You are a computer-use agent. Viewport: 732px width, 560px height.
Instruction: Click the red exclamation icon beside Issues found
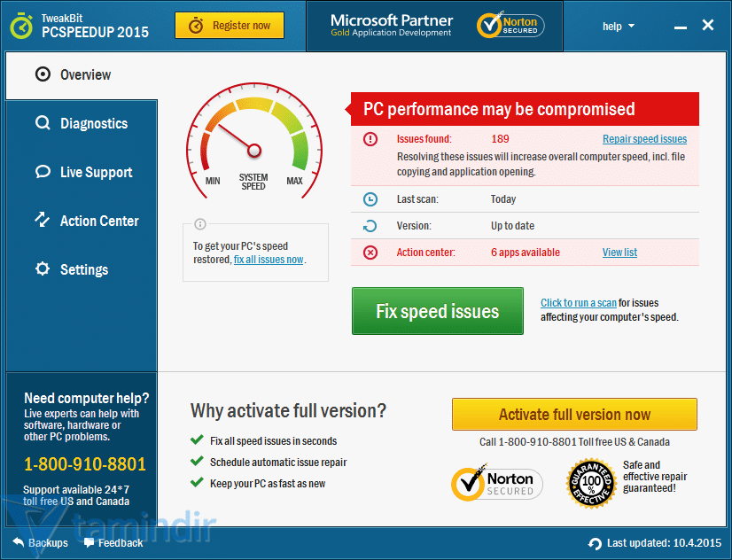370,138
